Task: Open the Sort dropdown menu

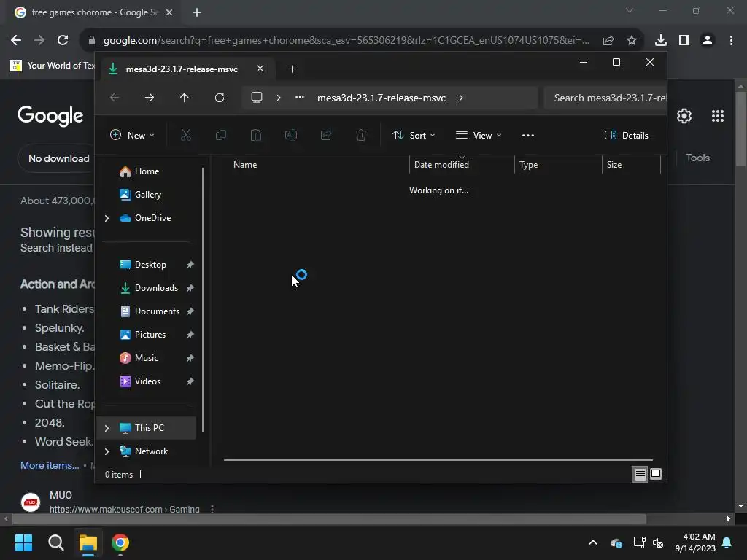Action: point(414,135)
